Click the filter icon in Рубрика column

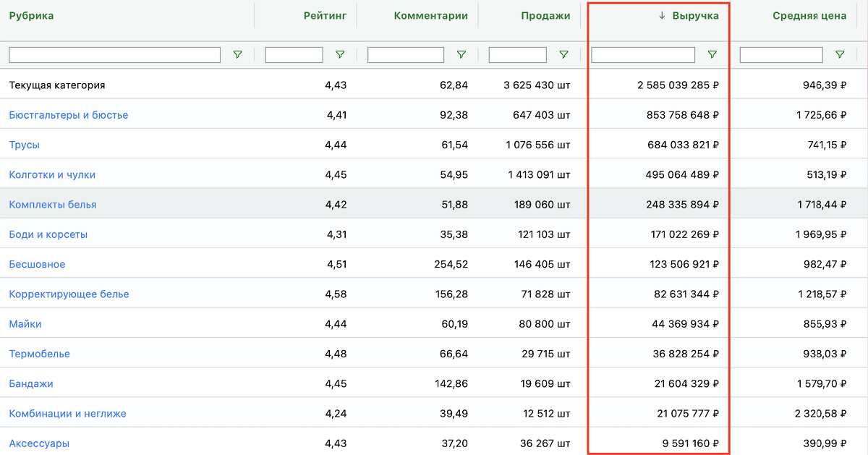(x=238, y=55)
